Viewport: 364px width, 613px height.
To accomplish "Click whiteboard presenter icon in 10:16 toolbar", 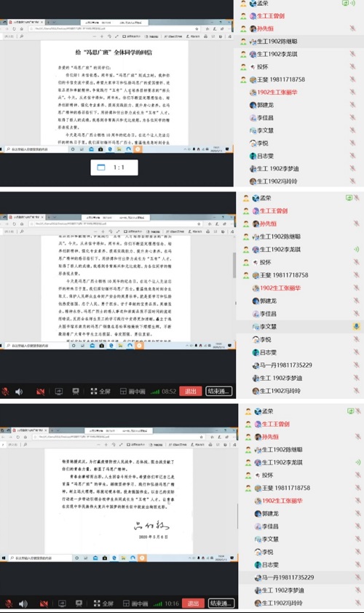I will (x=79, y=604).
